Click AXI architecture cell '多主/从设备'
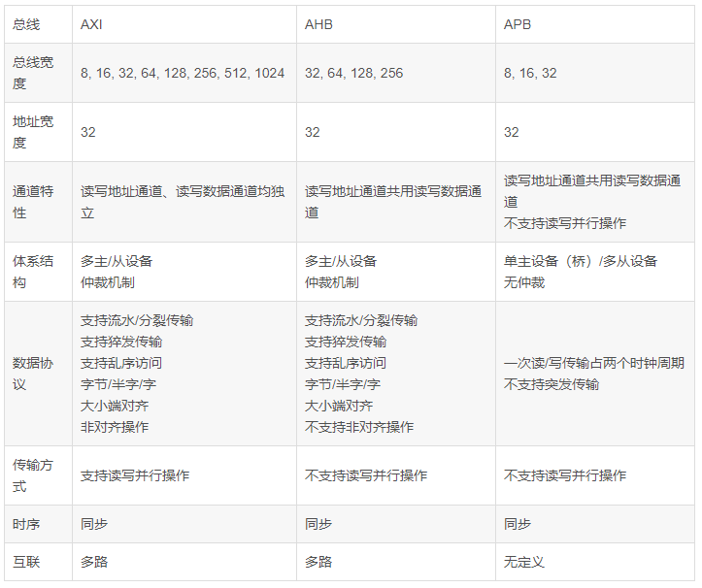Viewport: 702px width, 588px height. [117, 261]
